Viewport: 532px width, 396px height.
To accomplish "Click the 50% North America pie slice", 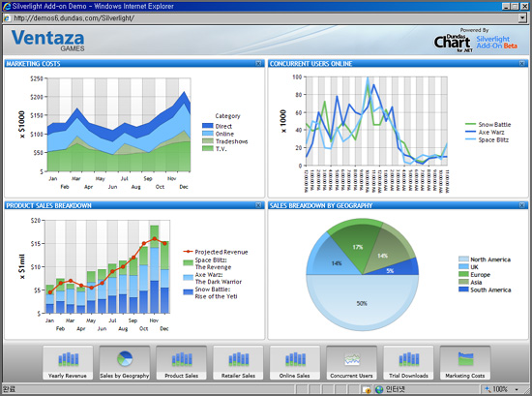I will [x=362, y=303].
